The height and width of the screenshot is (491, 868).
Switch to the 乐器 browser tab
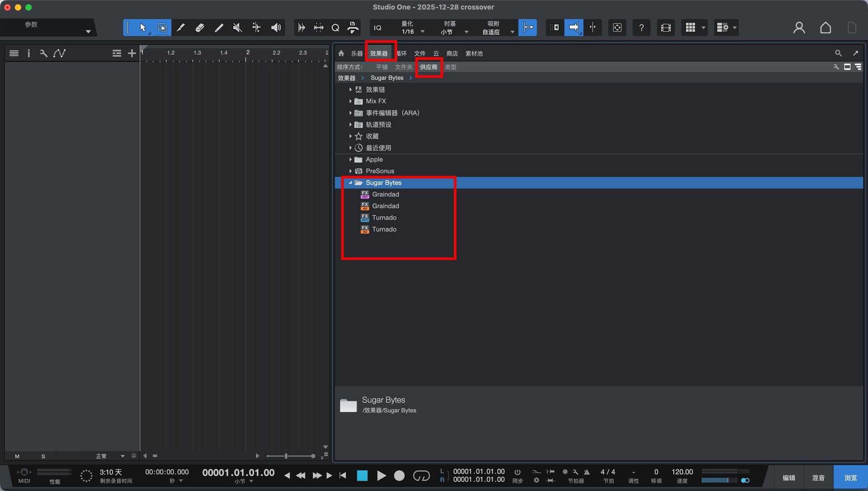point(357,53)
